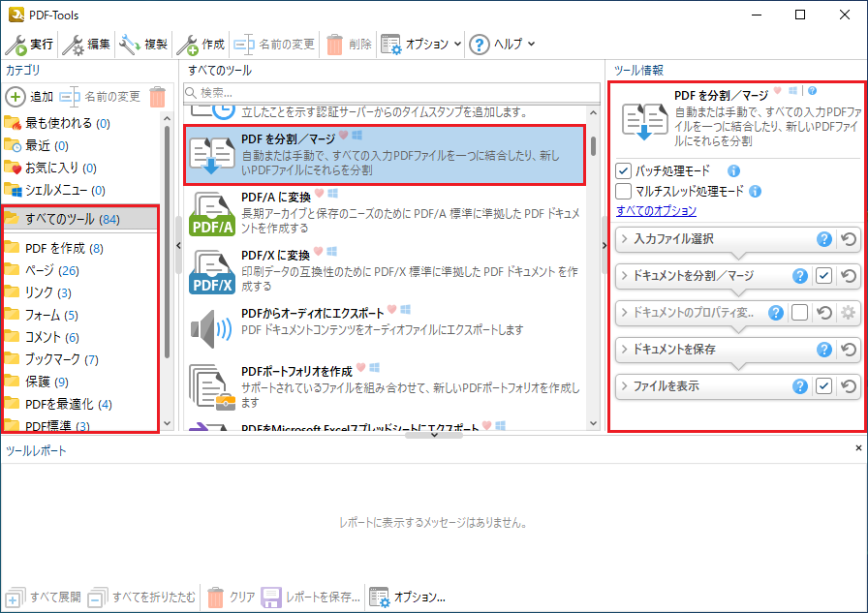This screenshot has height=613, width=868.
Task: Click the 検索 tool search field
Action: point(392,92)
